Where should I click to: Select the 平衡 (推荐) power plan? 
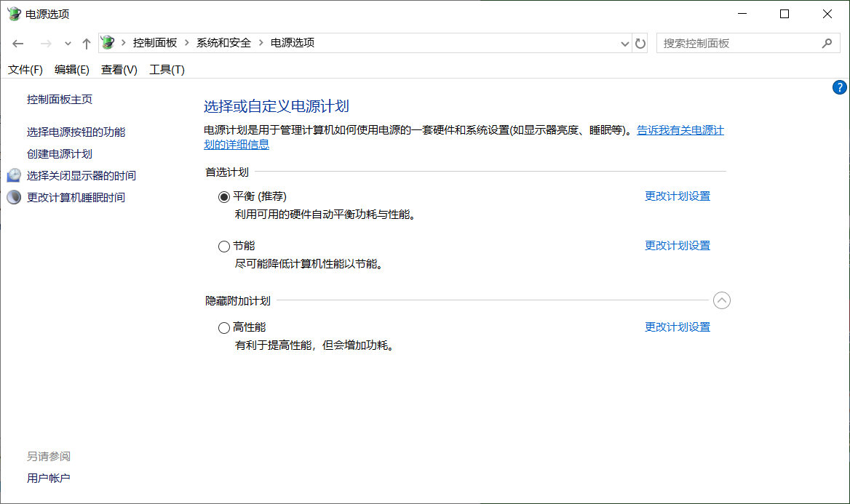click(224, 196)
